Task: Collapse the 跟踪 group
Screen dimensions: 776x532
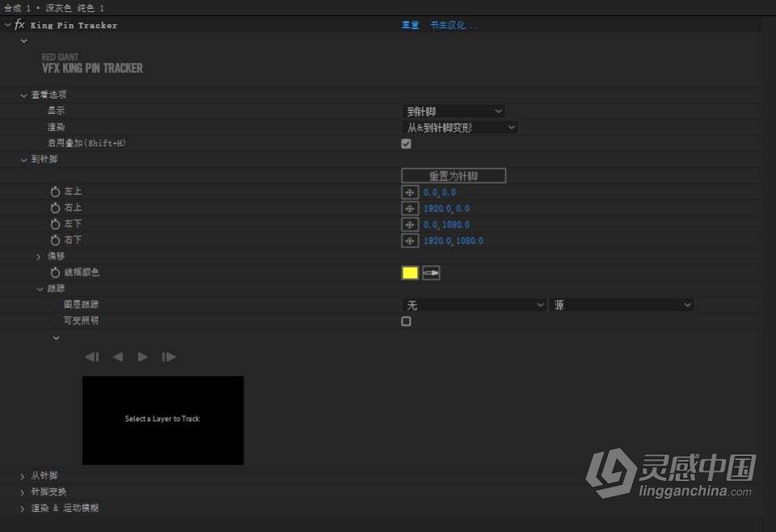Action: click(x=40, y=289)
